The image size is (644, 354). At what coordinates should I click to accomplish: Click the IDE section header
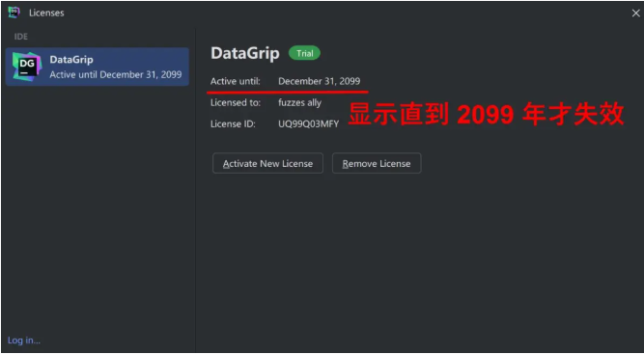coord(21,37)
